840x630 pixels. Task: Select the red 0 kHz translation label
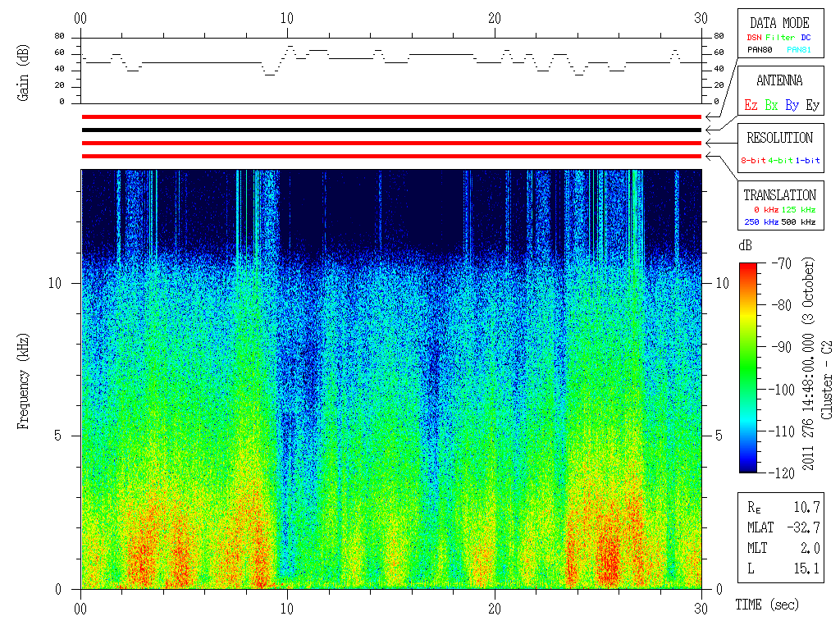[x=766, y=209]
